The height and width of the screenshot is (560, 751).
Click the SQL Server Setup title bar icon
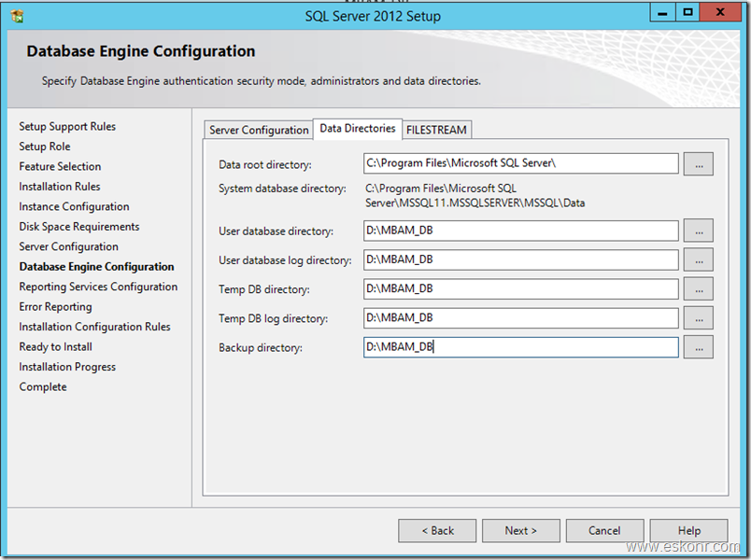pyautogui.click(x=17, y=15)
